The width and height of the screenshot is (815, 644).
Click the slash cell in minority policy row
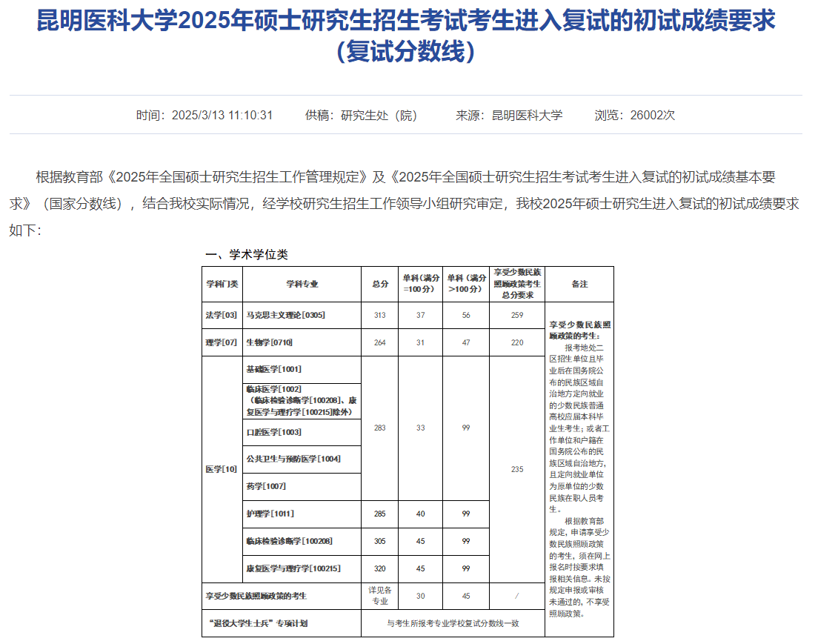pyautogui.click(x=517, y=597)
